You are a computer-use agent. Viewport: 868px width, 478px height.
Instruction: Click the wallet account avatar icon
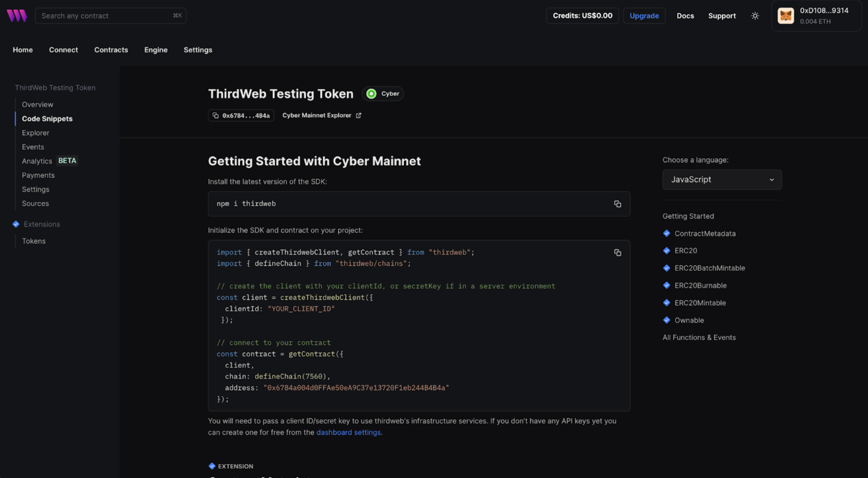786,15
